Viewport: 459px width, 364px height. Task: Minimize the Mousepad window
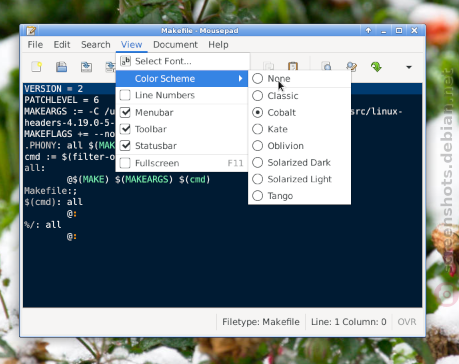coord(383,31)
